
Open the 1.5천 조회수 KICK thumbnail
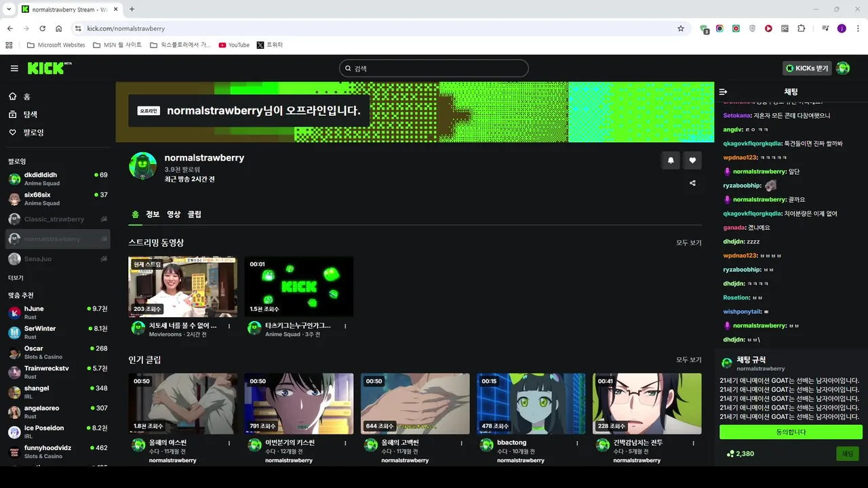[x=299, y=287]
